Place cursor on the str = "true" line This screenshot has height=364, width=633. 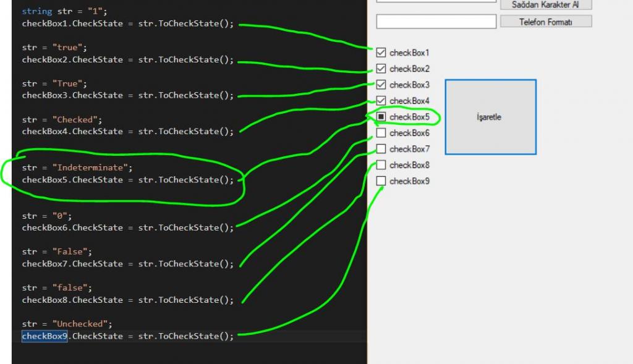coord(56,47)
